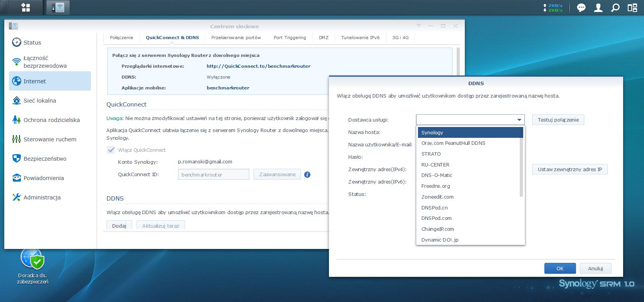Open the widgets panel icon
This screenshot has width=644, height=302.
click(632, 8)
